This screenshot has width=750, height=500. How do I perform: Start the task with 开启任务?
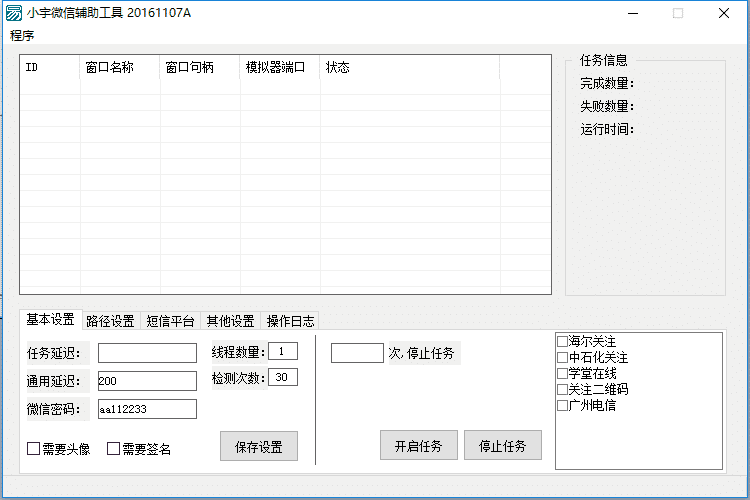tap(418, 445)
